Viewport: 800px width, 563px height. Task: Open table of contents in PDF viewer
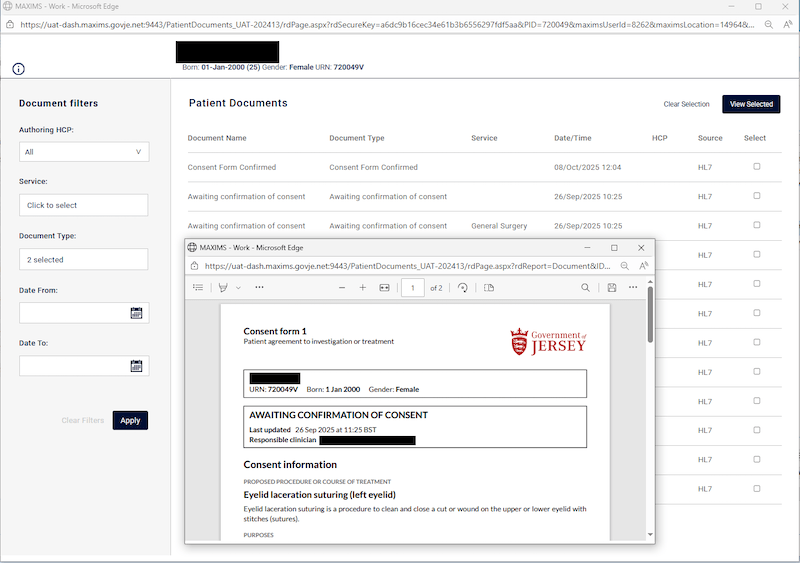click(198, 287)
